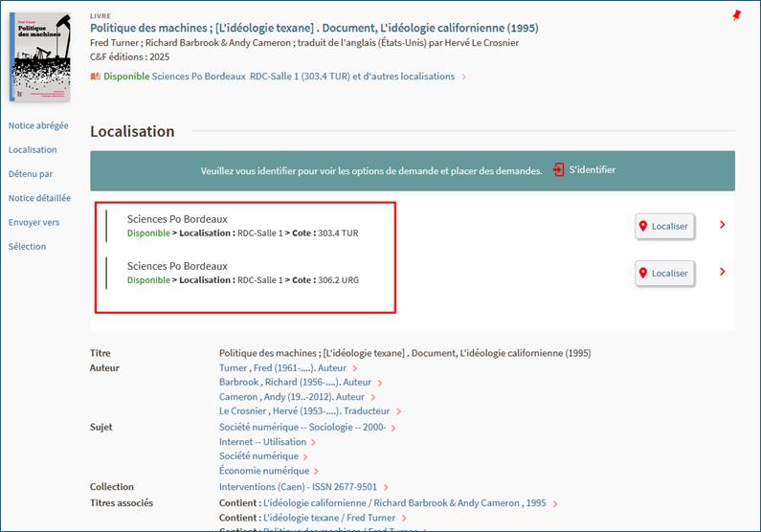
Task: Click the S'identifier login icon
Action: [558, 170]
